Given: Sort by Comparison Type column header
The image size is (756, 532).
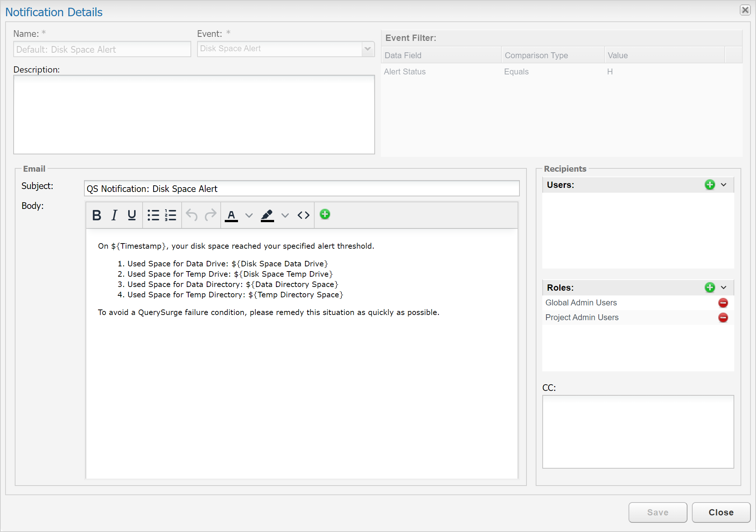Looking at the screenshot, I should (x=553, y=55).
